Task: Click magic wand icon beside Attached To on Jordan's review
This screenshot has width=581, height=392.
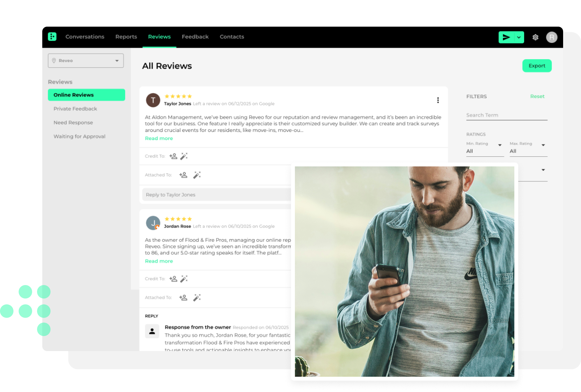Action: tap(197, 298)
